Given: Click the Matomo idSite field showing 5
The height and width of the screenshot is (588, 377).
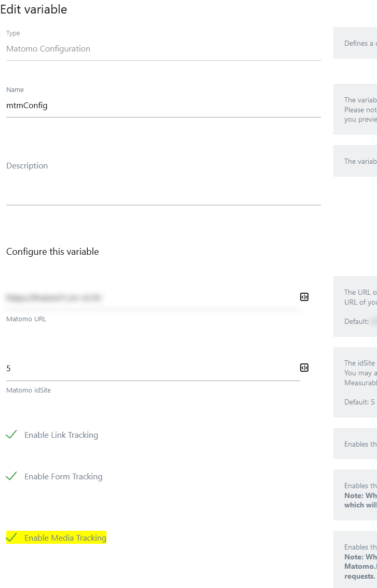Looking at the screenshot, I should (x=153, y=369).
